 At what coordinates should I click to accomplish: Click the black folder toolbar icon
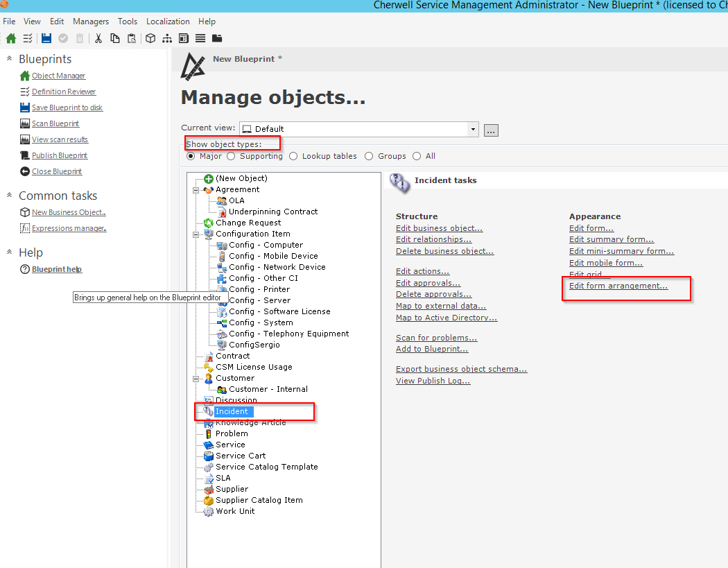[x=217, y=39]
